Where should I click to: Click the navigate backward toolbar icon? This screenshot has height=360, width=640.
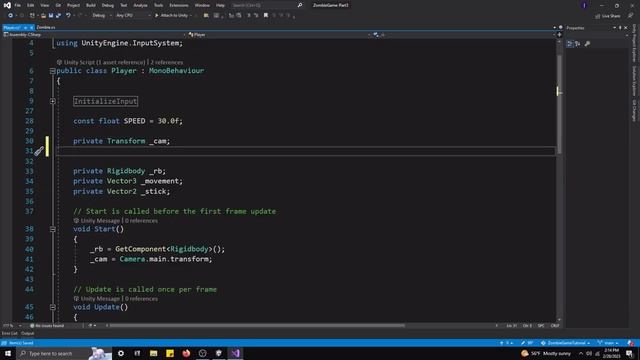tap(10, 16)
